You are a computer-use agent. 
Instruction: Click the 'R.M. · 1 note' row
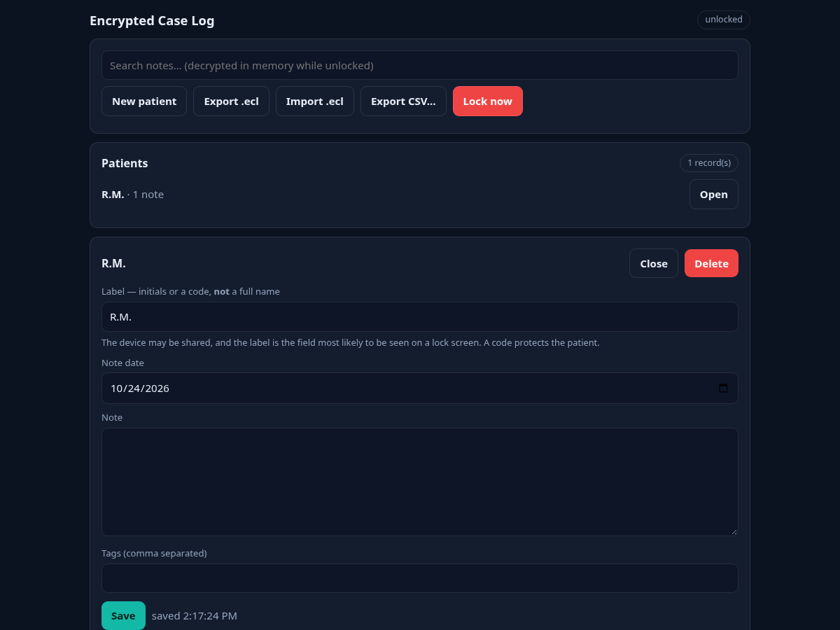420,195
